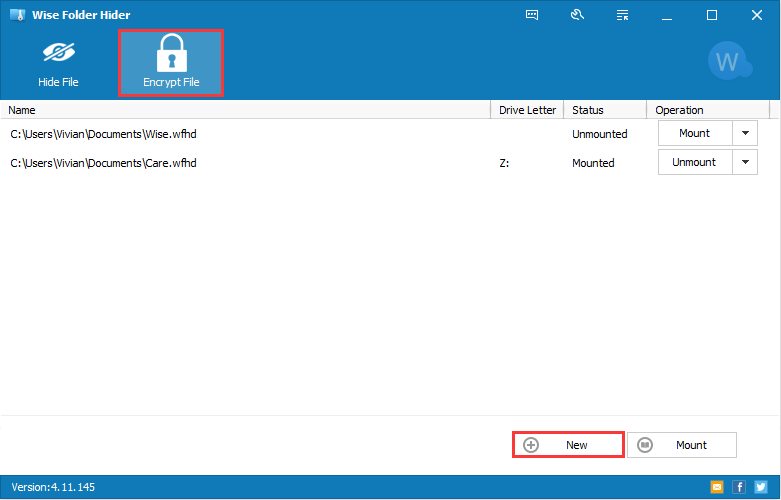This screenshot has height=500, width=781.
Task: Click the Z: drive letter cell
Action: pos(504,163)
